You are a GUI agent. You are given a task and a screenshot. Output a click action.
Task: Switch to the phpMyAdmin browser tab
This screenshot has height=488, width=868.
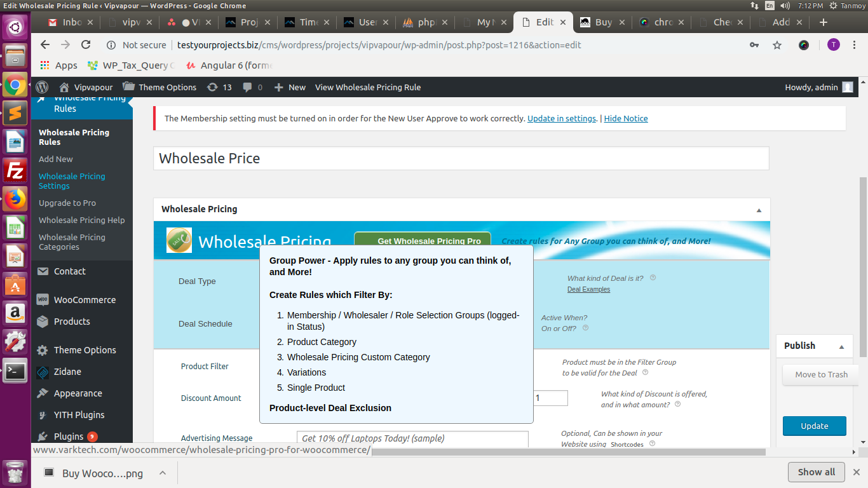click(x=426, y=22)
